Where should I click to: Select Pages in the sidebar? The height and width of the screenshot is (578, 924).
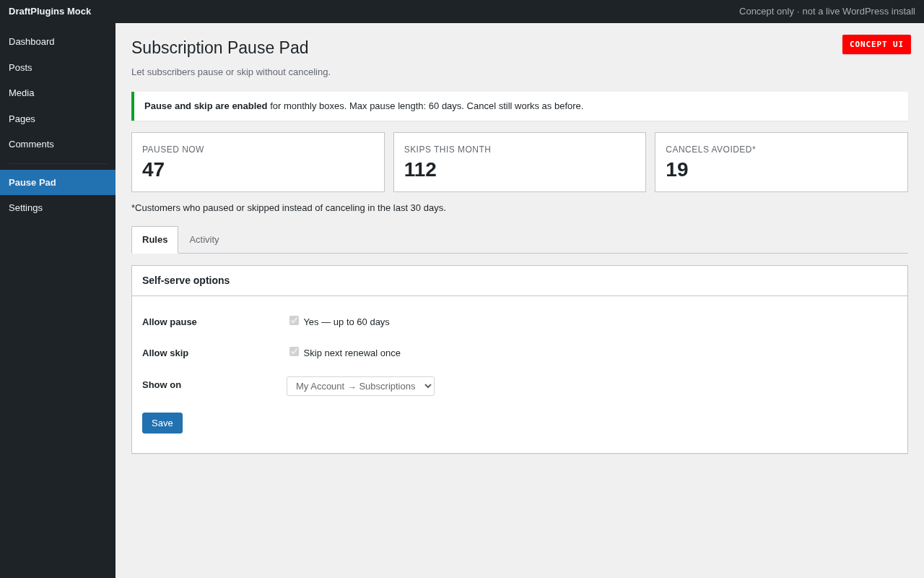tap(58, 119)
